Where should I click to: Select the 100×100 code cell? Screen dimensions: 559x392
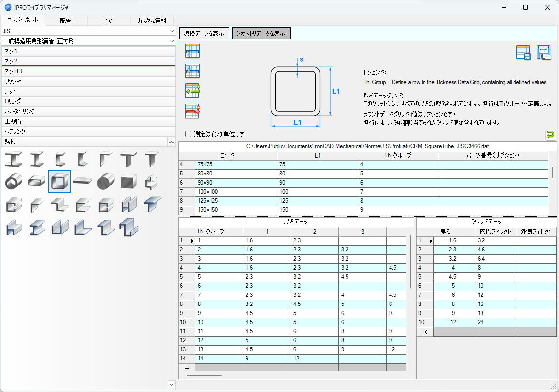[236, 192]
